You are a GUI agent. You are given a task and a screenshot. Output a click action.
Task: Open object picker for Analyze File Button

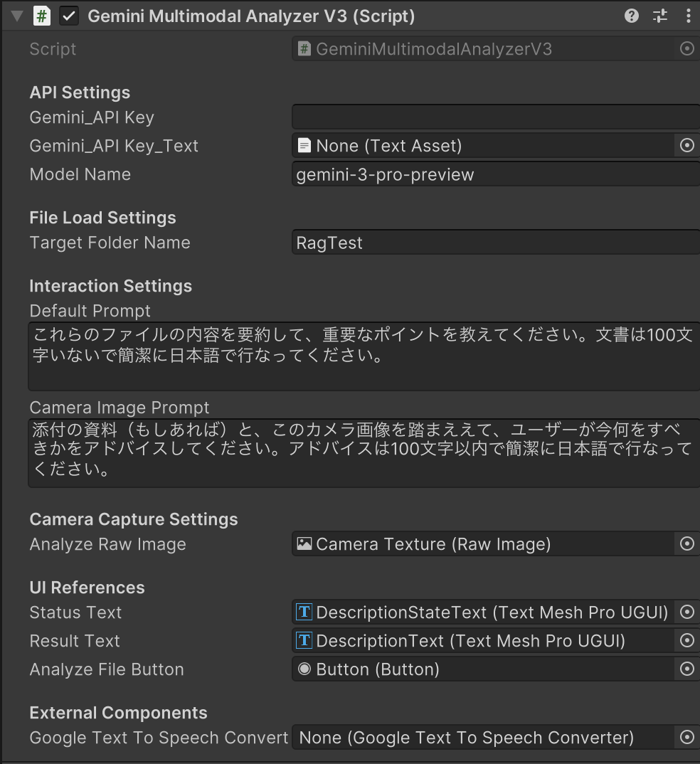[686, 669]
